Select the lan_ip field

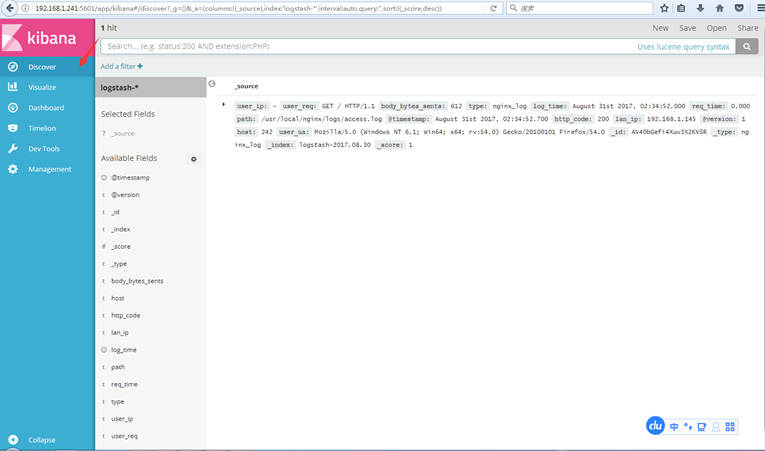click(120, 332)
